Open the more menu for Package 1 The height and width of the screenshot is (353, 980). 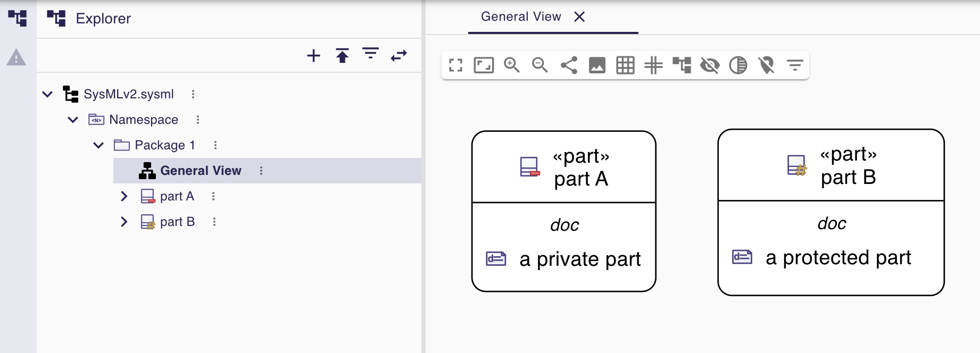215,145
